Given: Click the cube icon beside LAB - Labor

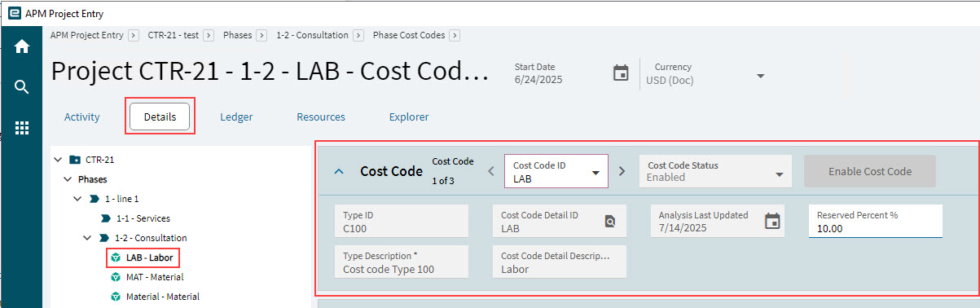Looking at the screenshot, I should pos(116,257).
